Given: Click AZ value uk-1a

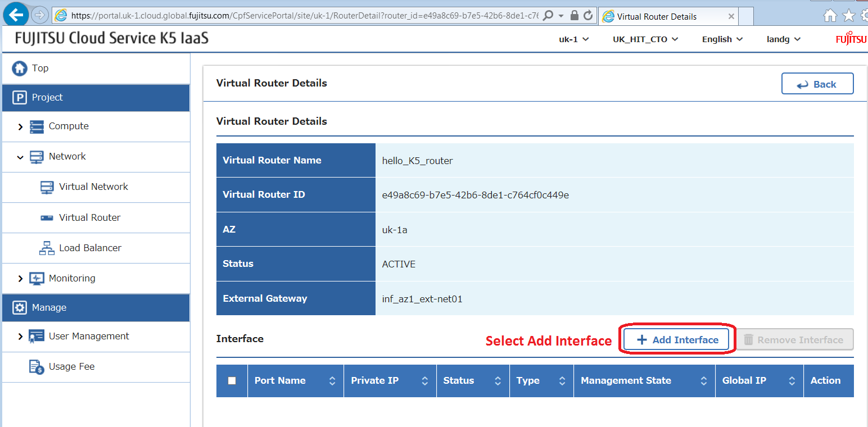Looking at the screenshot, I should pyautogui.click(x=394, y=230).
